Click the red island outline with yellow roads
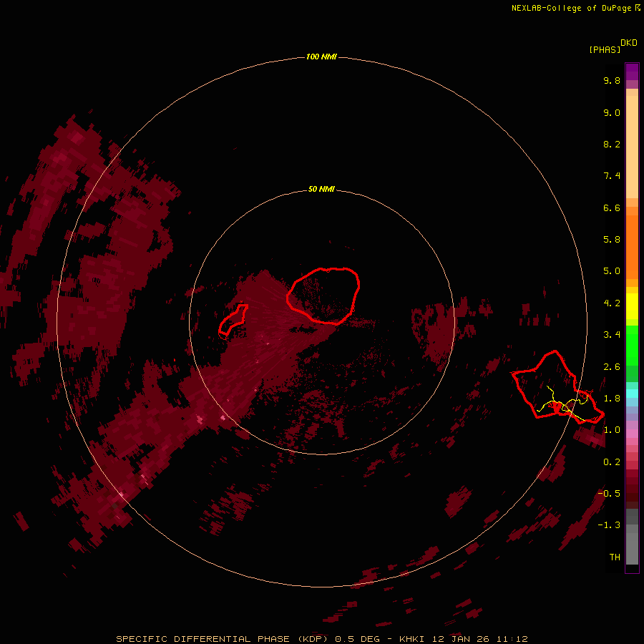Image resolution: width=644 pixels, height=644 pixels. coord(557,387)
